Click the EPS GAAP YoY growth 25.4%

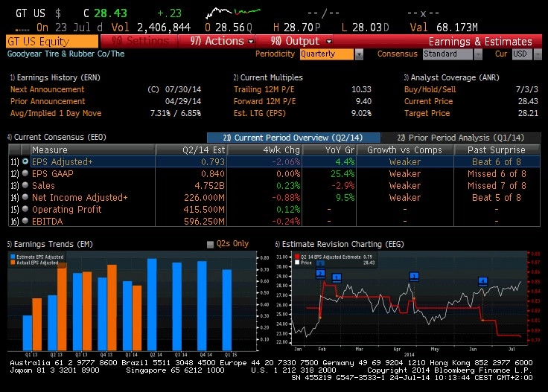[x=342, y=173]
